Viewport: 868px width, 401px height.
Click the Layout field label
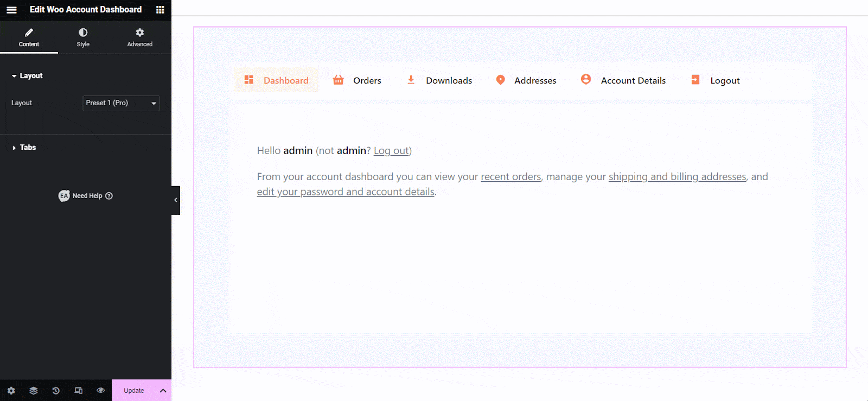pos(22,103)
